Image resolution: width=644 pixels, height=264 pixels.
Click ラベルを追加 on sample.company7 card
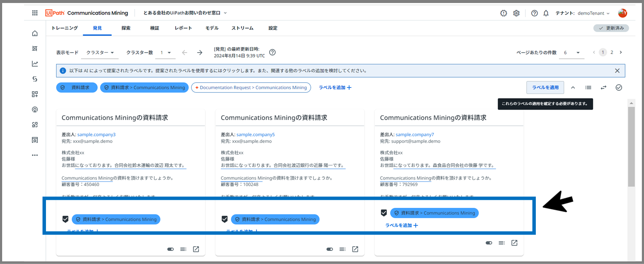click(x=401, y=225)
